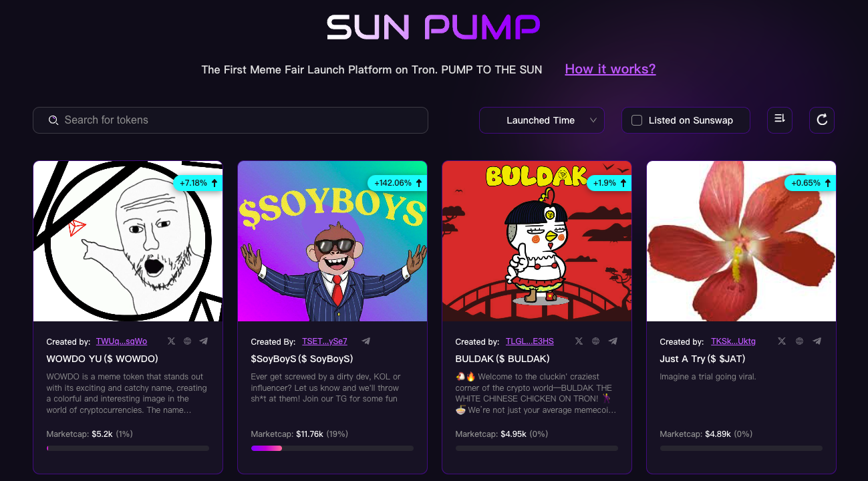Enable the Listed on Sunswap checkbox

(x=637, y=120)
